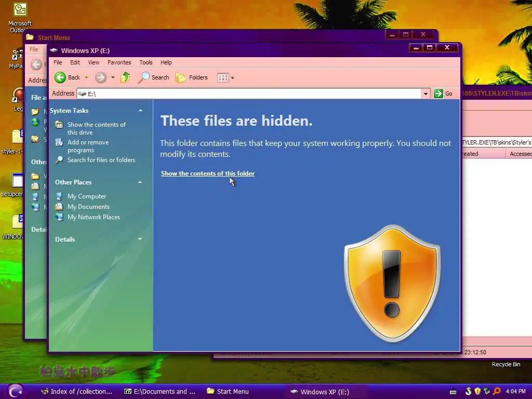Click 'Add or remove programs' task
The height and width of the screenshot is (399, 532).
[88, 146]
